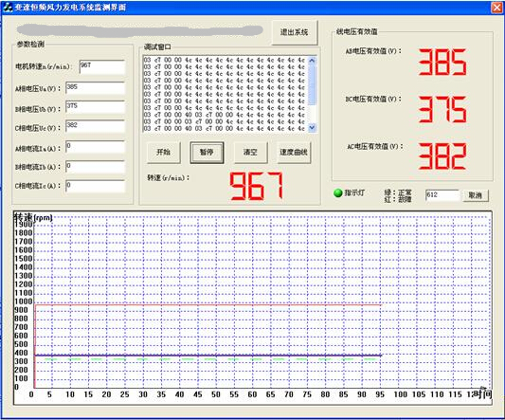
Task: Click the 取消 cancel button
Action: pyautogui.click(x=475, y=195)
